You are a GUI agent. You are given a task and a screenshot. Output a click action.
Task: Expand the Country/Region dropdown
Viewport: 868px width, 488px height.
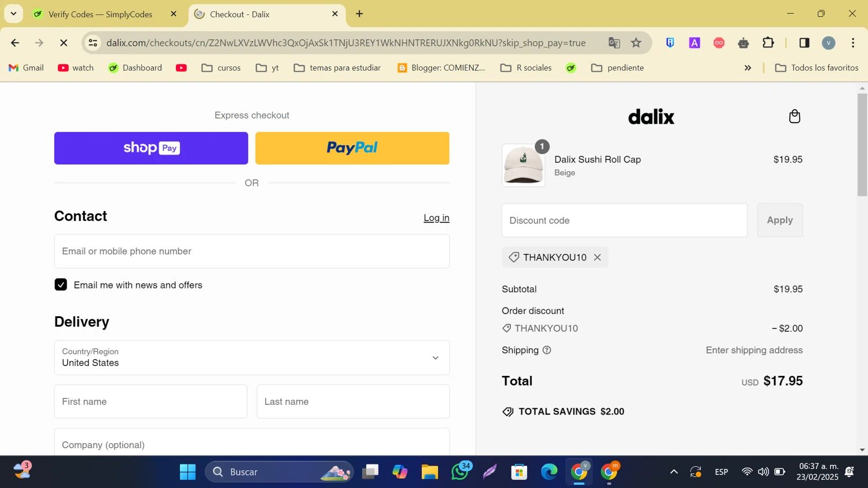click(x=252, y=357)
